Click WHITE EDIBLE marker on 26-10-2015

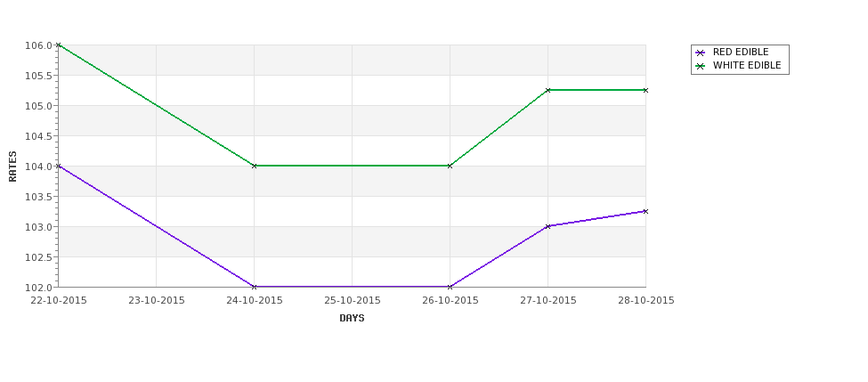tap(450, 166)
